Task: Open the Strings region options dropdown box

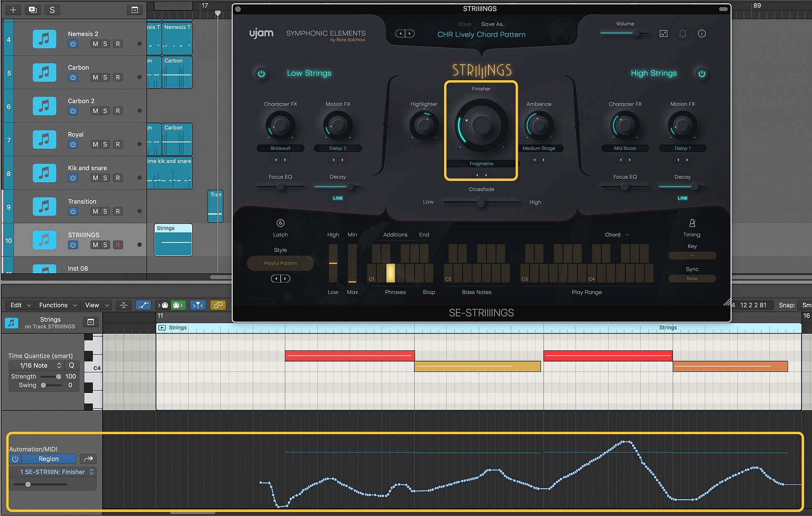Action: tap(91, 322)
